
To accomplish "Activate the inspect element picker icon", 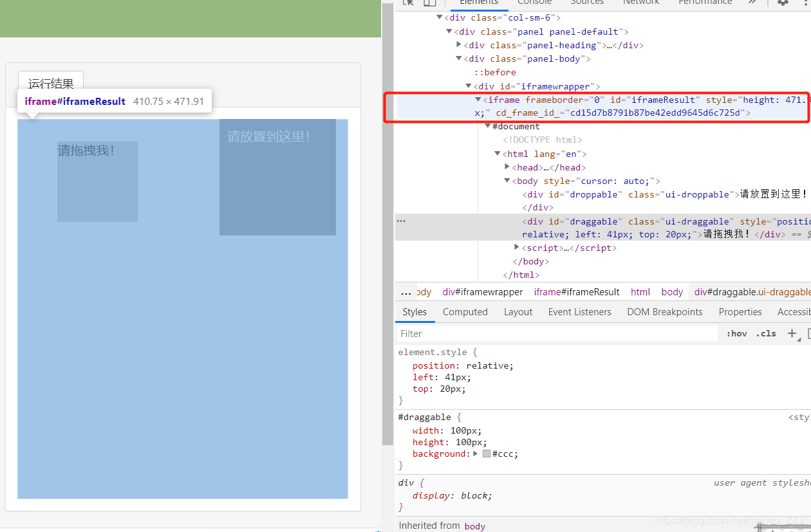I will [408, 2].
